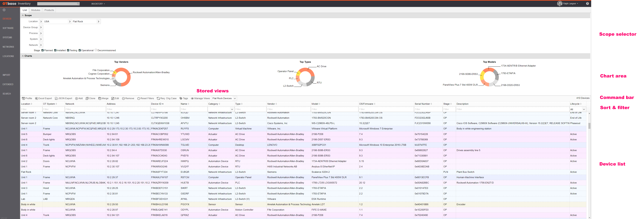Sort by OT System column arrows
The height and width of the screenshot is (219, 644).
coord(56,104)
